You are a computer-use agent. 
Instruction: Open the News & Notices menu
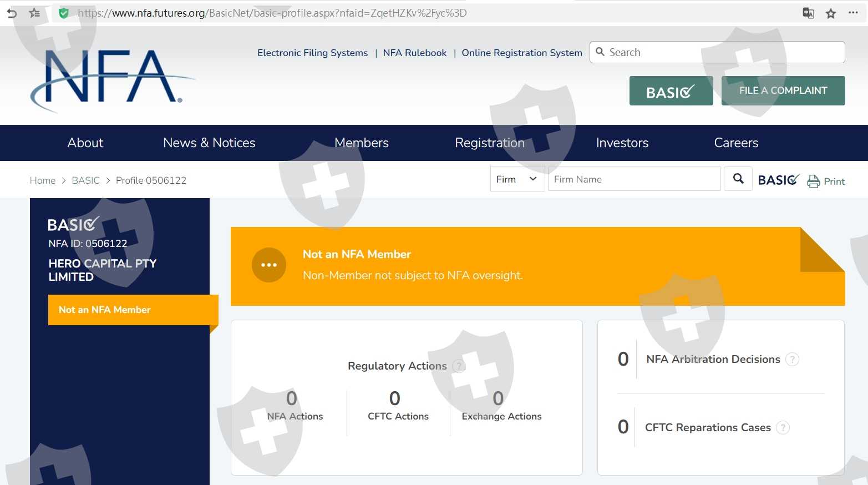209,143
